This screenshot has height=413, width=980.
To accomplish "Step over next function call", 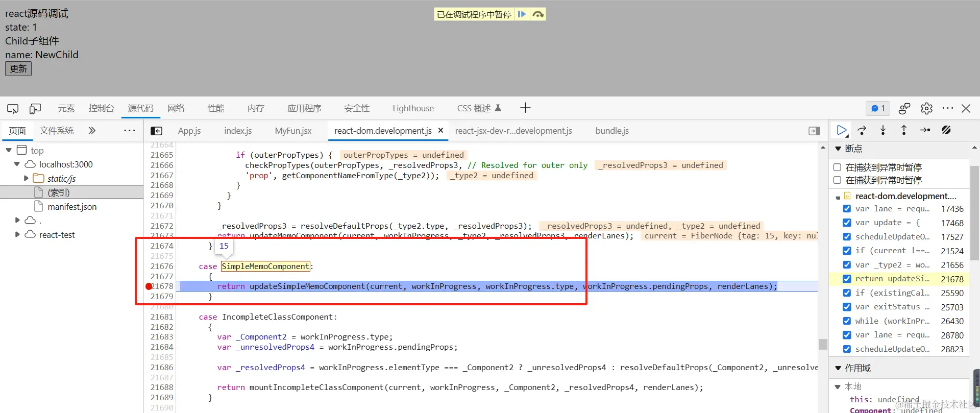I will [x=862, y=130].
